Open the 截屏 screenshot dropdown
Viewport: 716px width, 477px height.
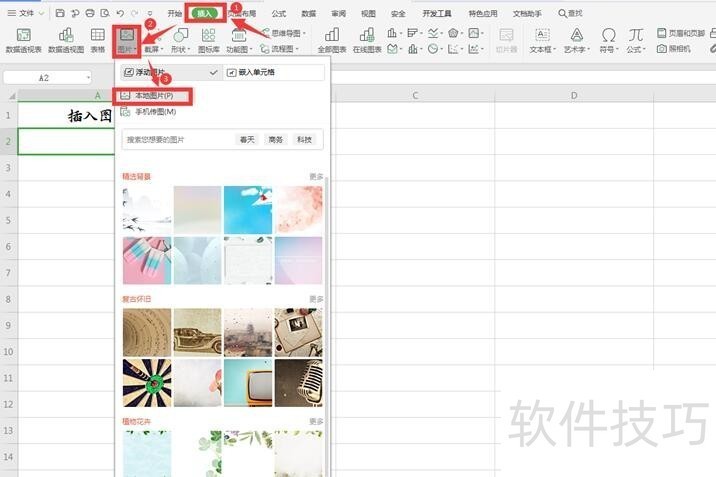coord(154,48)
